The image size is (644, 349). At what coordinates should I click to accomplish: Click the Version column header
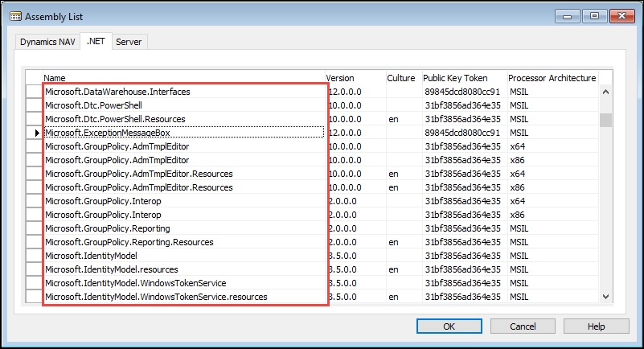click(x=355, y=78)
